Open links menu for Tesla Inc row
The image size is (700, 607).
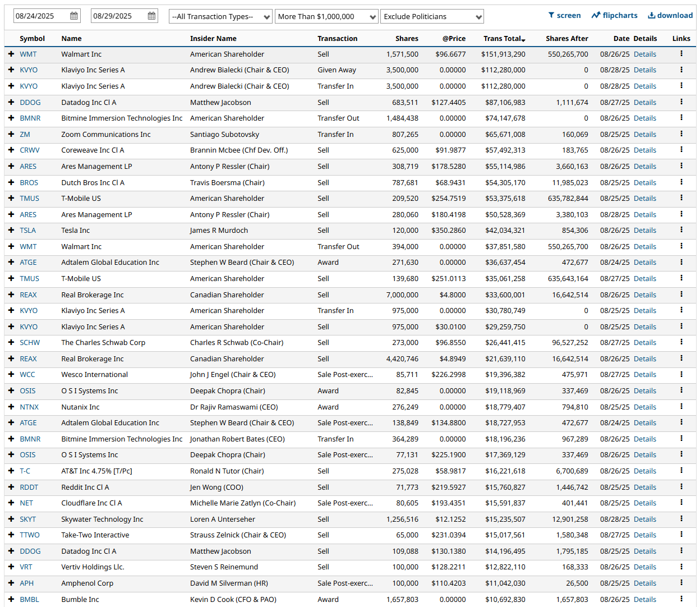(x=681, y=230)
